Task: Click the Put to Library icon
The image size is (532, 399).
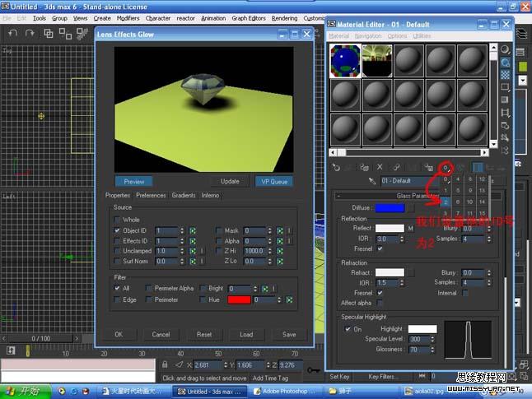Action: tap(429, 167)
